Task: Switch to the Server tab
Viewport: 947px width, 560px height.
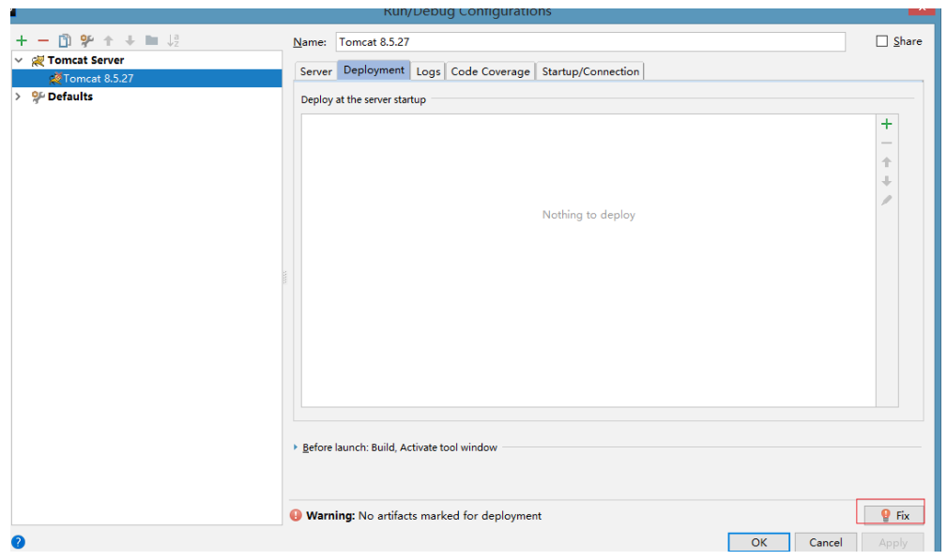Action: [x=316, y=71]
